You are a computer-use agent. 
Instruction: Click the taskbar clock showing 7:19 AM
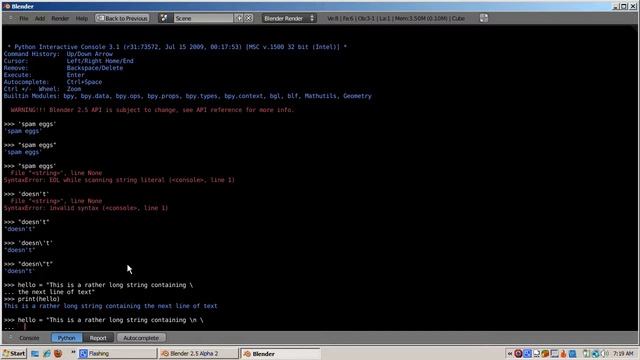click(623, 353)
